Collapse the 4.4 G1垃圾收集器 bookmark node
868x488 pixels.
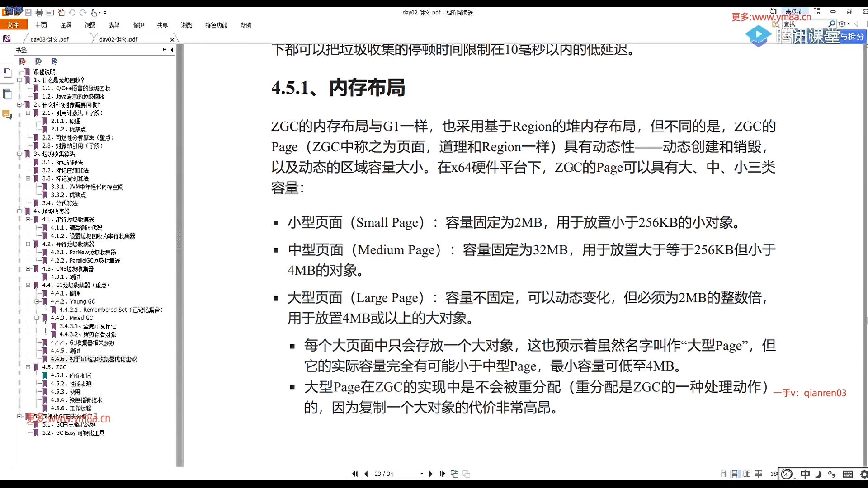pyautogui.click(x=28, y=285)
